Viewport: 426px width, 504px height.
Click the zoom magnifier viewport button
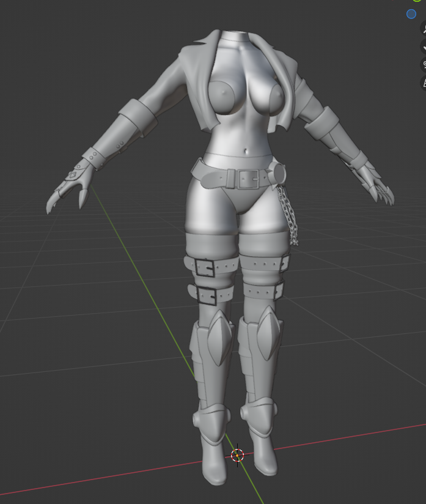click(x=424, y=28)
